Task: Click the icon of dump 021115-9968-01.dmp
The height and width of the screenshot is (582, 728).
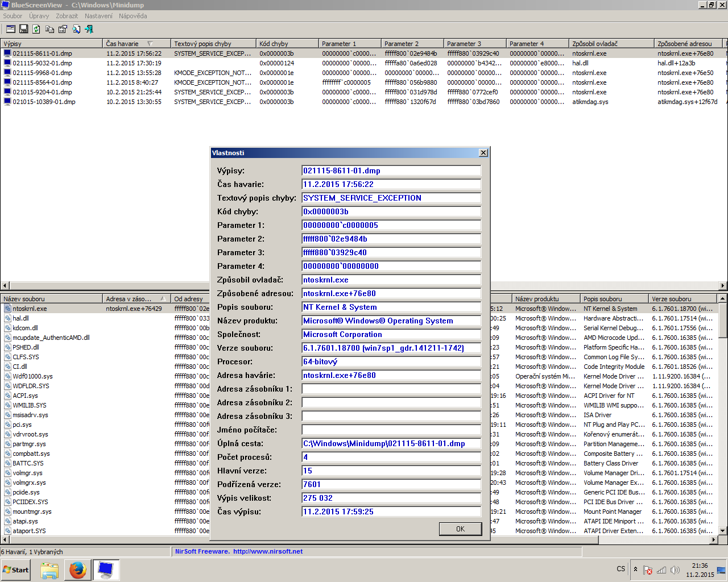Action: 7,73
